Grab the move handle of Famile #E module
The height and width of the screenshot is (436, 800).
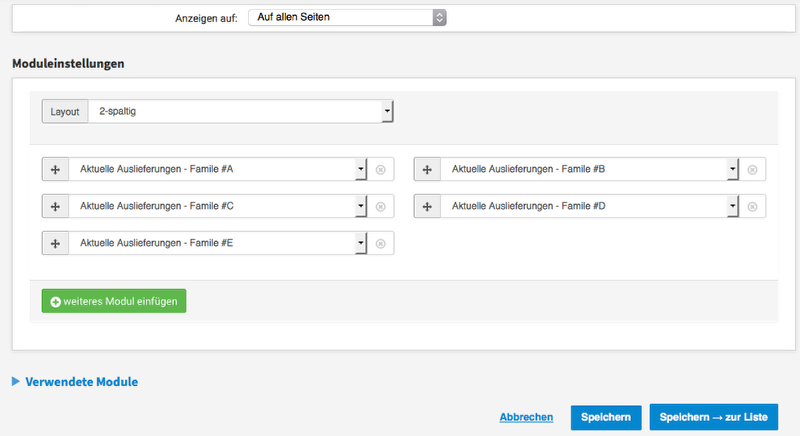point(55,244)
